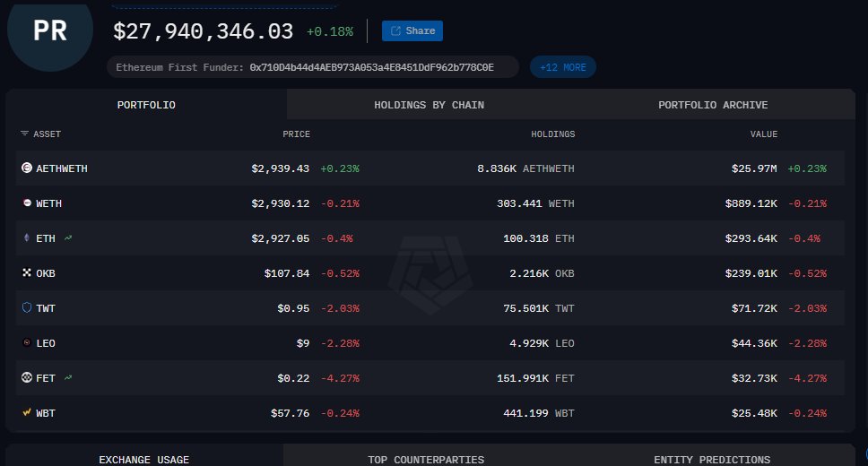Screen dimensions: 868x466
Task: Click the value $44.36K
Action: (754, 343)
